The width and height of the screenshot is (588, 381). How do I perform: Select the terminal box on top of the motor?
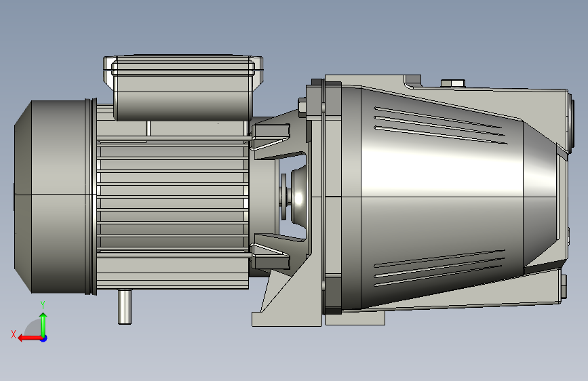pos(183,87)
